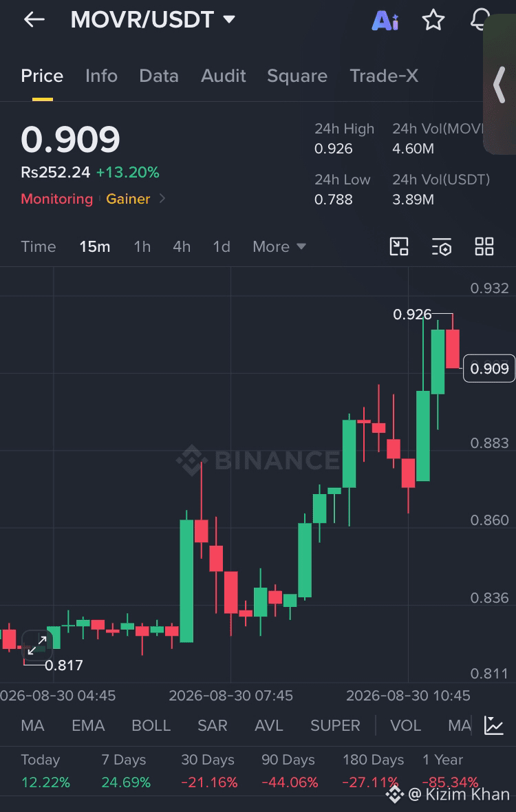516x812 pixels.
Task: Click the 0.883 price axis label
Action: 490,443
